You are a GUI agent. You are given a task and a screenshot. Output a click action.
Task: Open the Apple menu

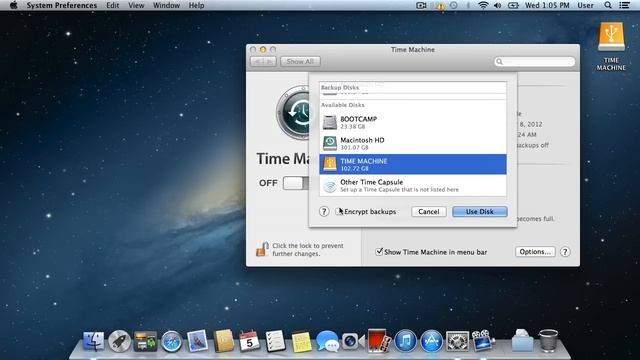tap(13, 5)
